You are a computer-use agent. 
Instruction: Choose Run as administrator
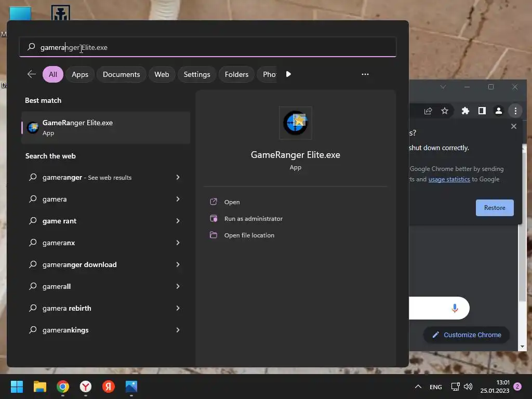tap(254, 219)
